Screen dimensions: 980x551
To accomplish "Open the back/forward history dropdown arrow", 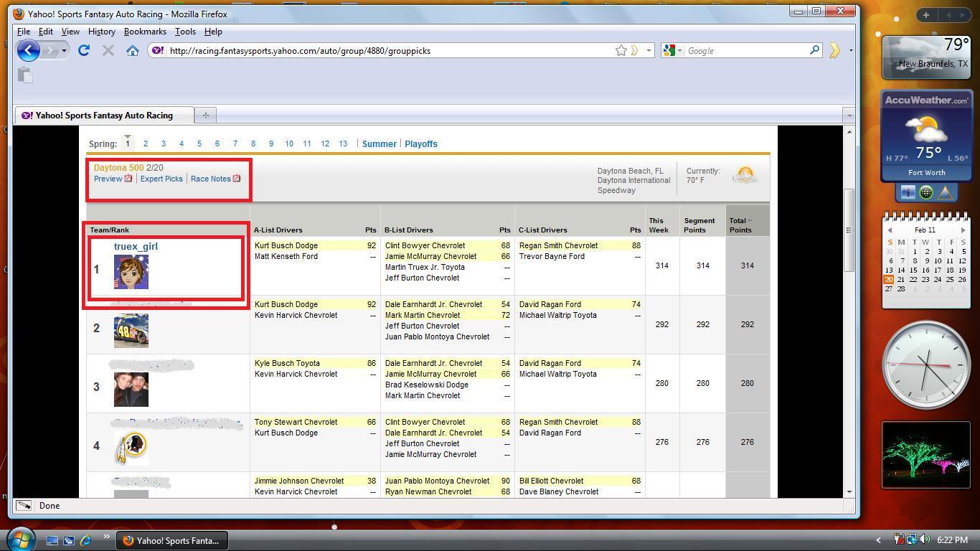I will point(64,50).
